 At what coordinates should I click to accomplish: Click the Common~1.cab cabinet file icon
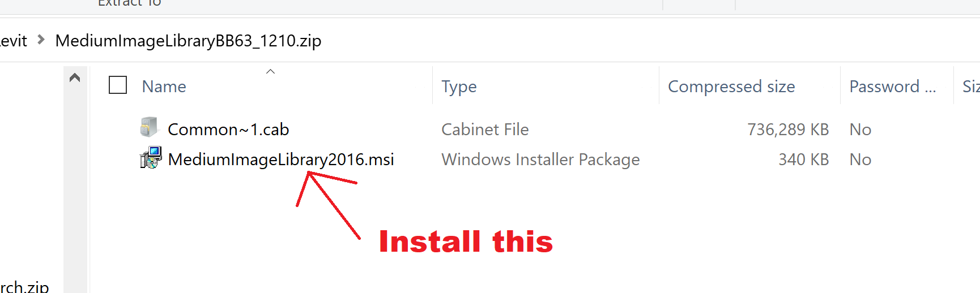[x=149, y=127]
